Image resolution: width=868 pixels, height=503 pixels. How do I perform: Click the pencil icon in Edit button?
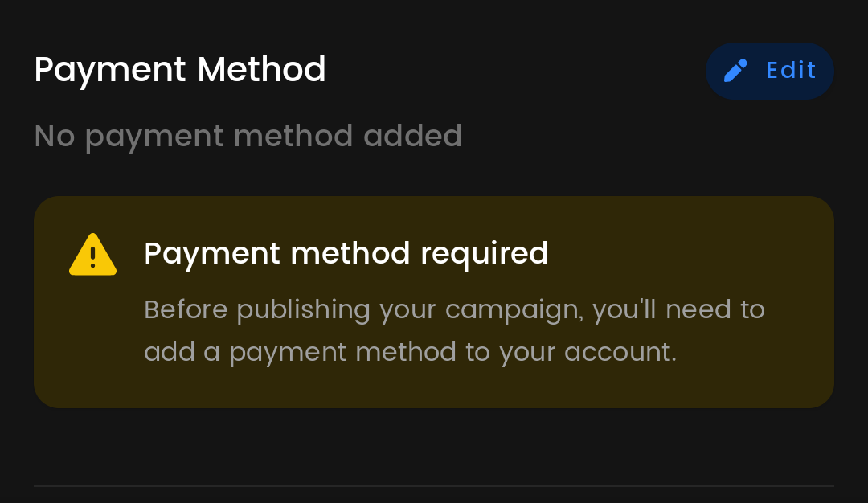[x=735, y=71]
